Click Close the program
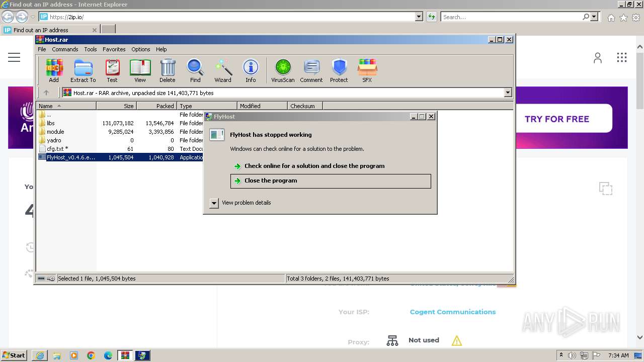This screenshot has width=644, height=362. [331, 181]
